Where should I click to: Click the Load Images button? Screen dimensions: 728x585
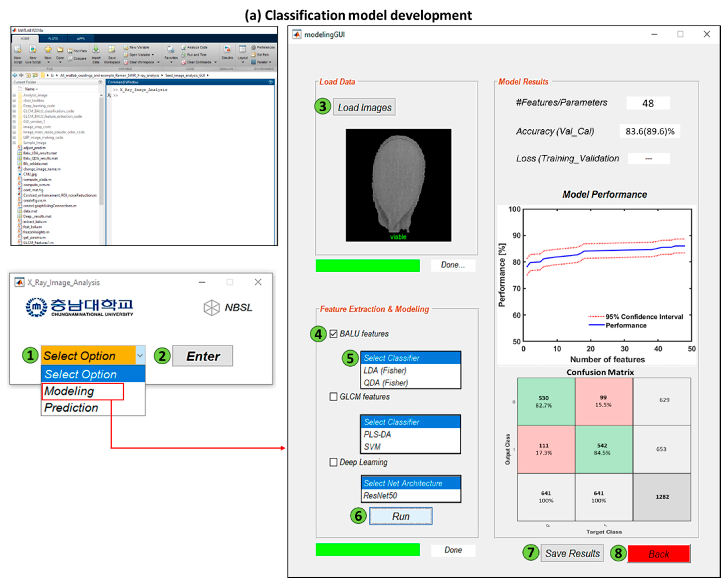pos(364,107)
